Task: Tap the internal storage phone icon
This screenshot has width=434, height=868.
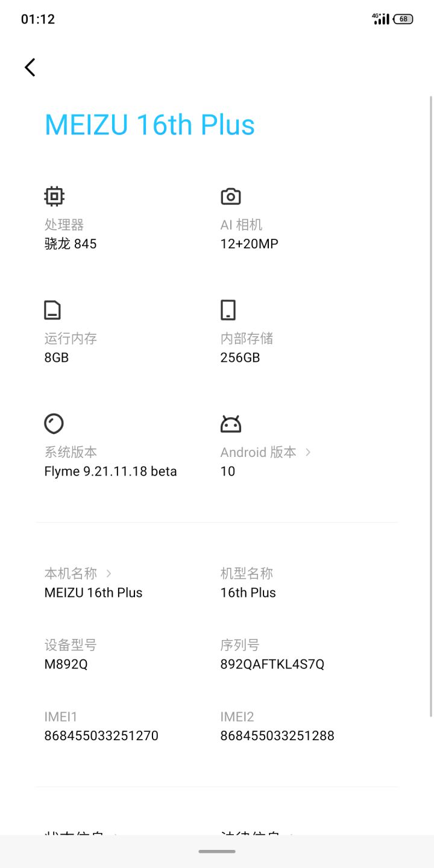Action: pyautogui.click(x=228, y=310)
